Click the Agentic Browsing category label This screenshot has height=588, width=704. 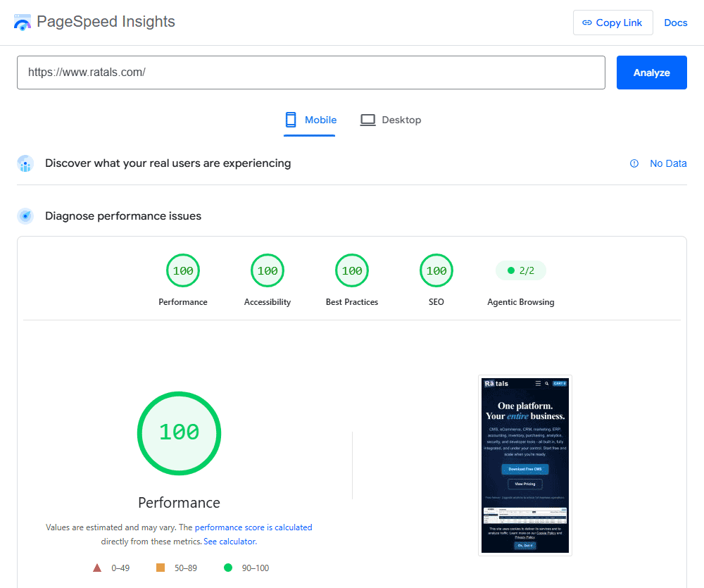point(521,302)
